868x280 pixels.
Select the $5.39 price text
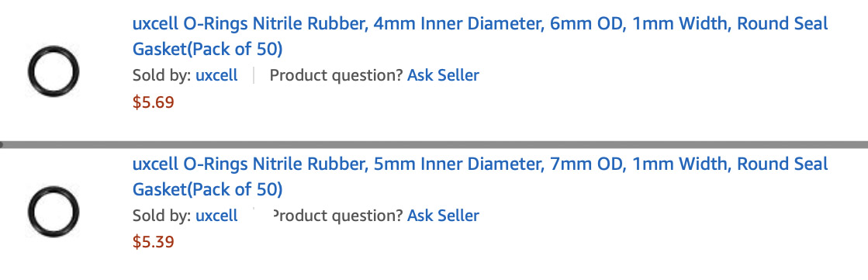click(x=154, y=242)
